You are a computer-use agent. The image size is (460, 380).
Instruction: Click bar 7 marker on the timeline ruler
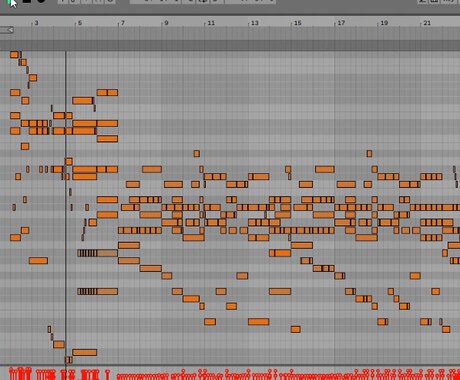pos(123,23)
